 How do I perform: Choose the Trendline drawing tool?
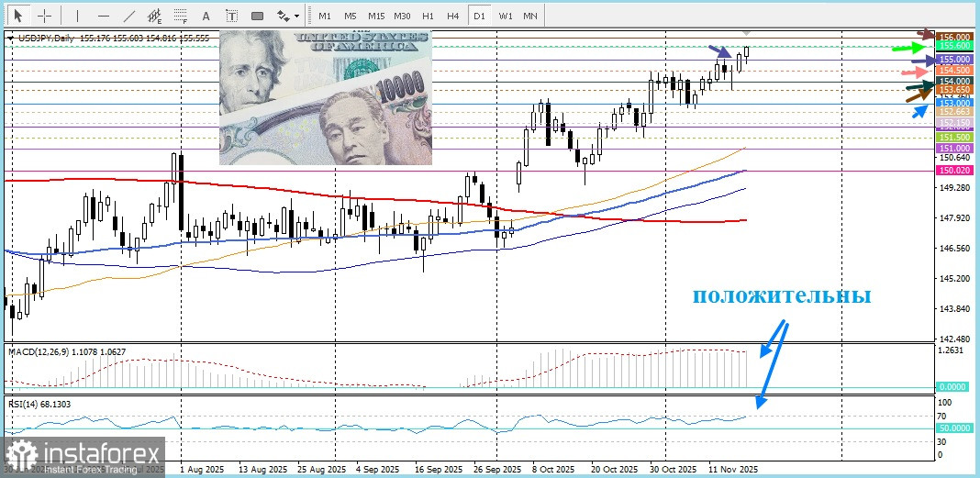129,16
